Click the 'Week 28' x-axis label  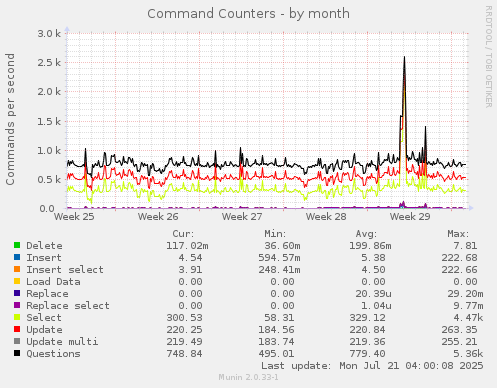(x=326, y=217)
